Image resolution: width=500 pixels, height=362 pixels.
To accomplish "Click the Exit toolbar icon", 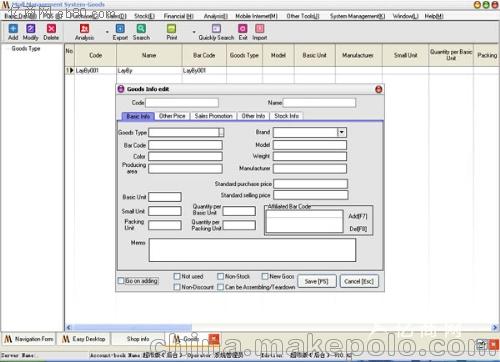I will (x=243, y=32).
